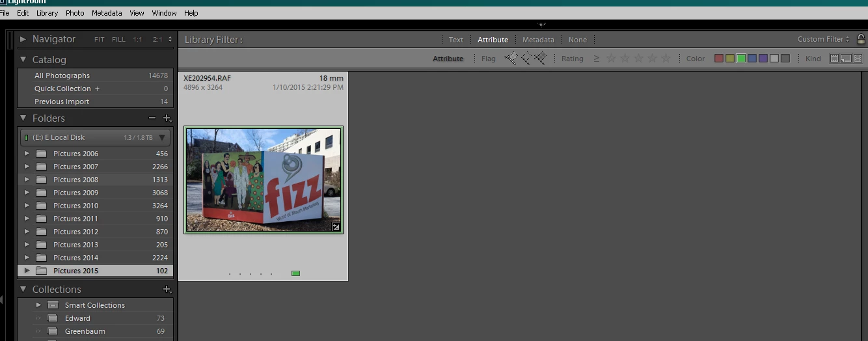Select the Pictures 2013 folder

(96, 245)
